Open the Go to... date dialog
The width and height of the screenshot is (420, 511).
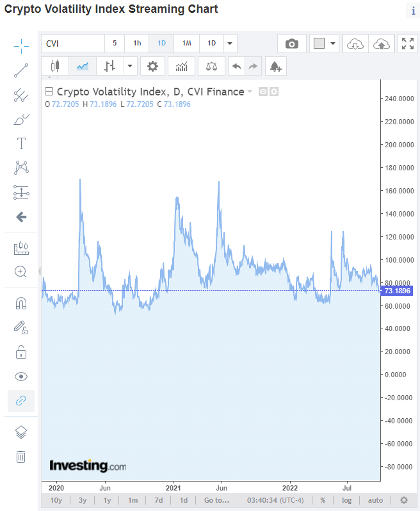tap(216, 500)
